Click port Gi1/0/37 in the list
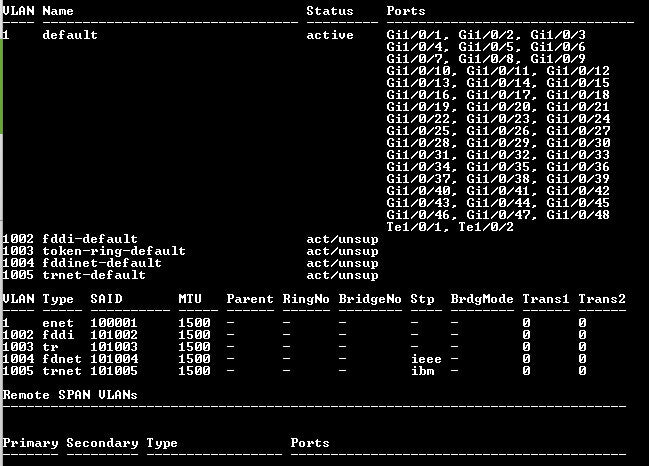The height and width of the screenshot is (466, 649). (x=418, y=179)
